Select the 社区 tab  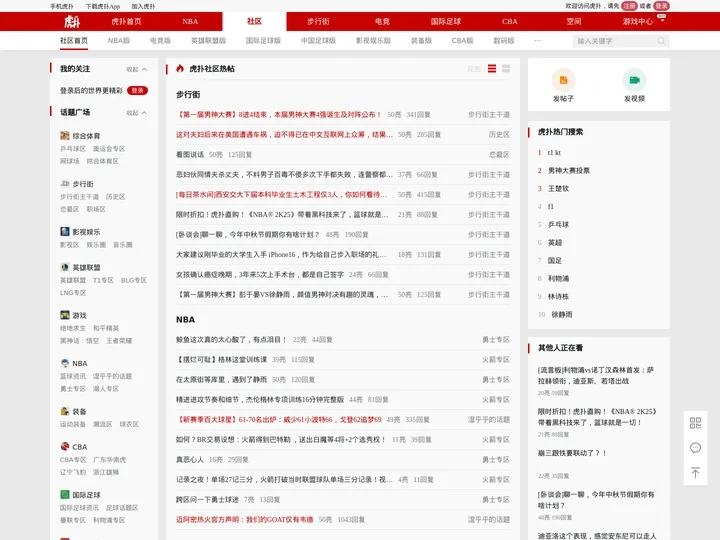(254, 22)
